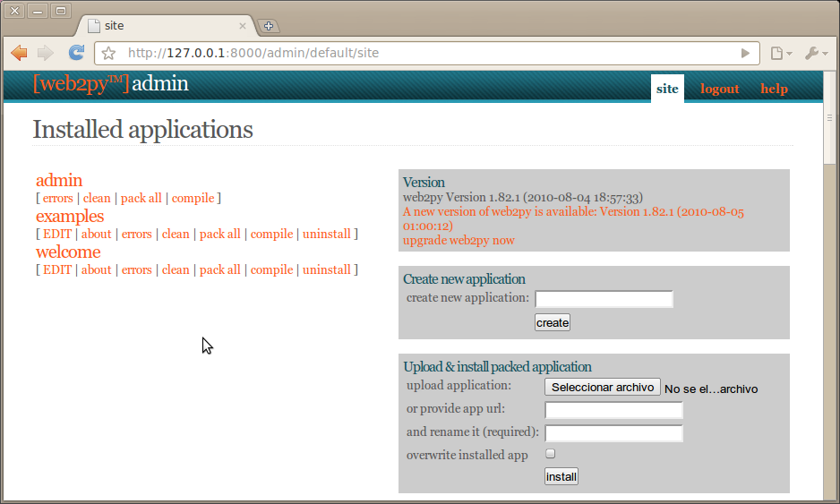Open the wrench tools menu
Viewport: 840px width, 504px height.
pos(816,53)
